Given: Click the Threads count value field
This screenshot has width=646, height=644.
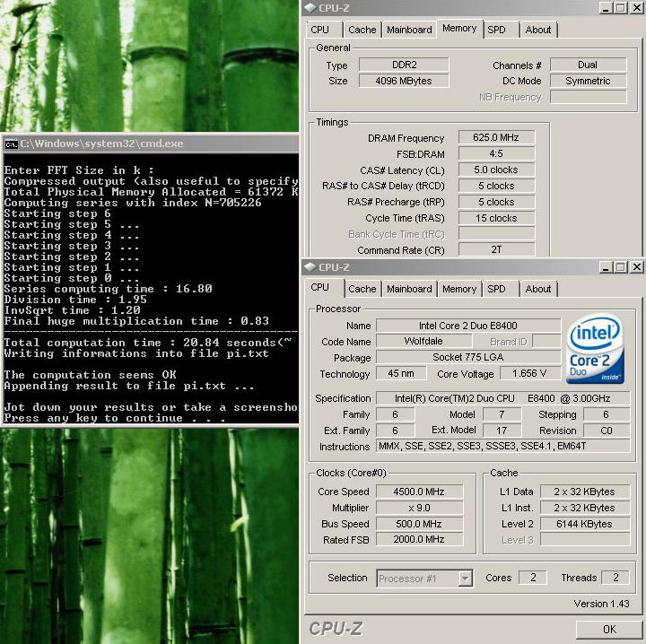Looking at the screenshot, I should tap(615, 578).
